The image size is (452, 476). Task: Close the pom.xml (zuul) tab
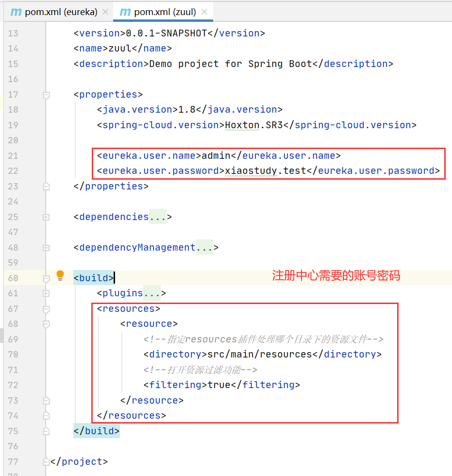point(204,12)
